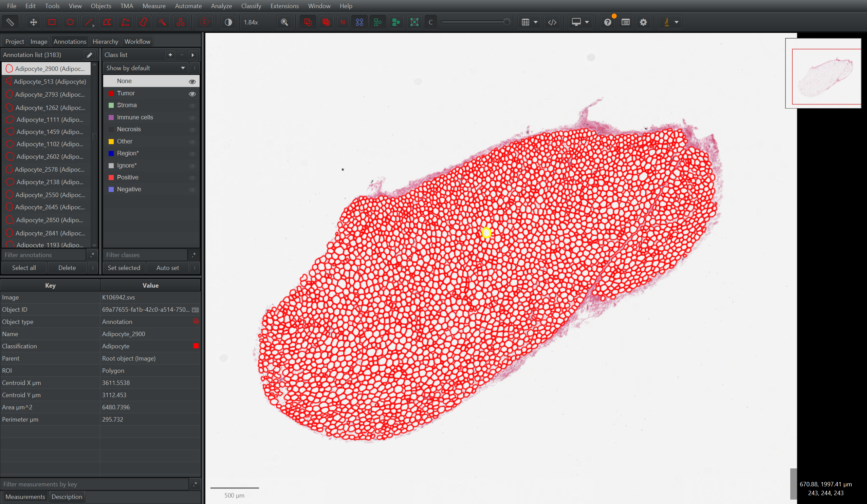Click the Select all button

point(24,268)
